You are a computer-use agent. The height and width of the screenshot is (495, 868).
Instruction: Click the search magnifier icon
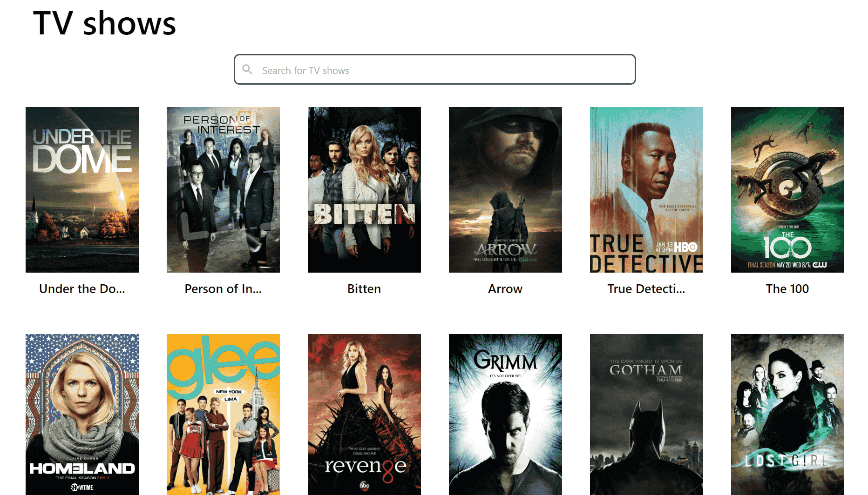(x=247, y=70)
